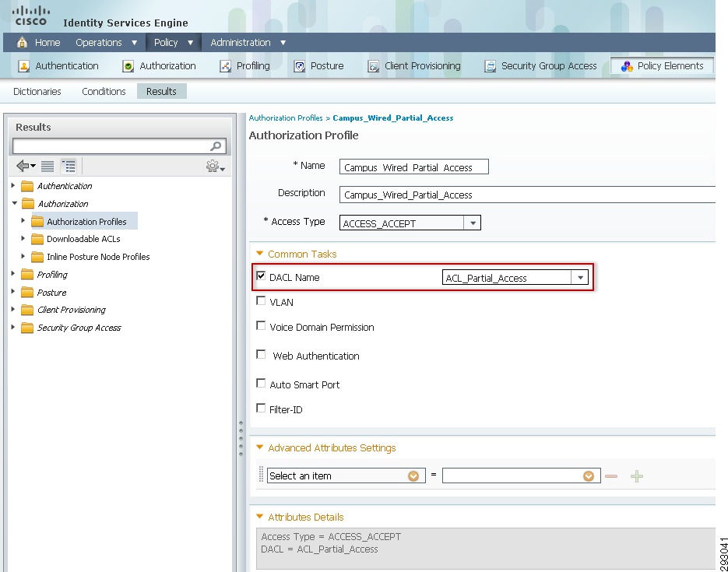
Task: Click the Client Provisioning folder icon in tree
Action: tap(27, 310)
